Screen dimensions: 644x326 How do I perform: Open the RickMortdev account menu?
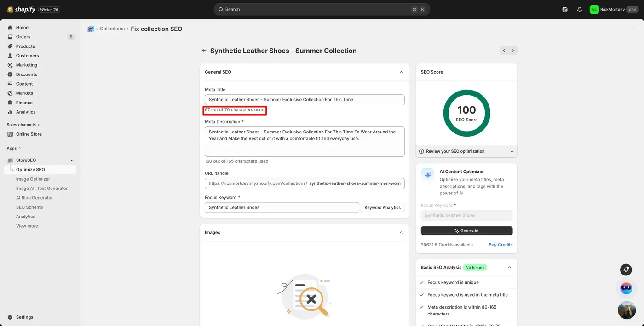click(x=614, y=9)
